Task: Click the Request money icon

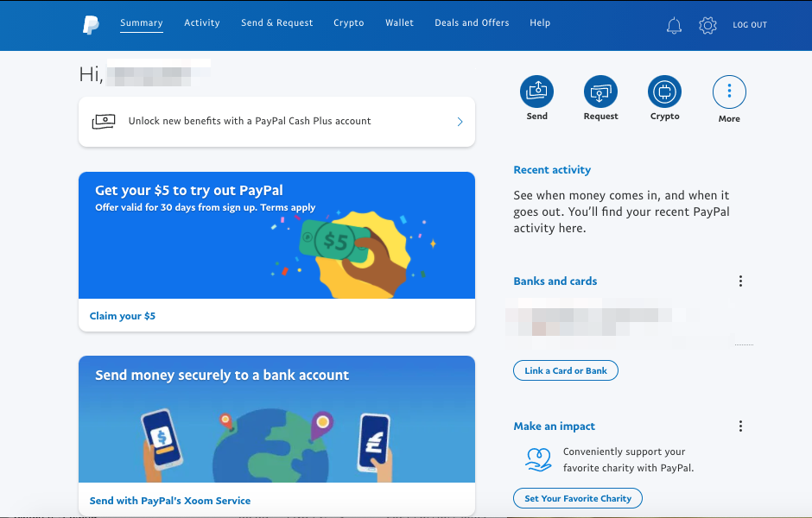Action: click(600, 92)
